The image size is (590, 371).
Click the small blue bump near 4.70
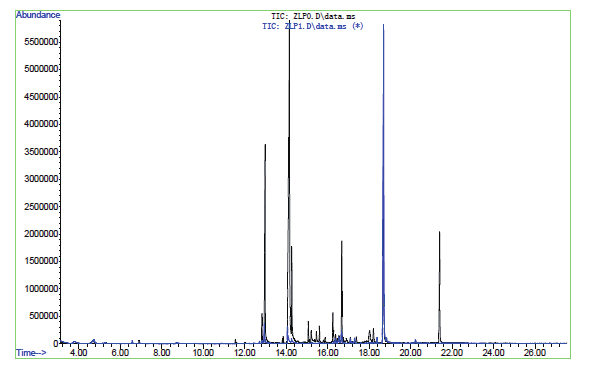(93, 341)
